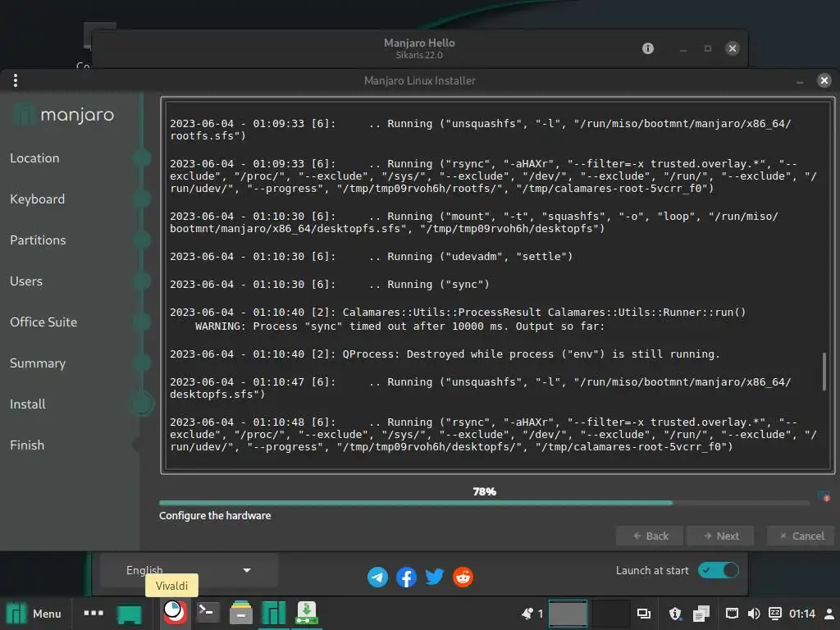Click the 'Manjaro Linux Installer' title text
The width and height of the screenshot is (840, 630).
pos(419,81)
